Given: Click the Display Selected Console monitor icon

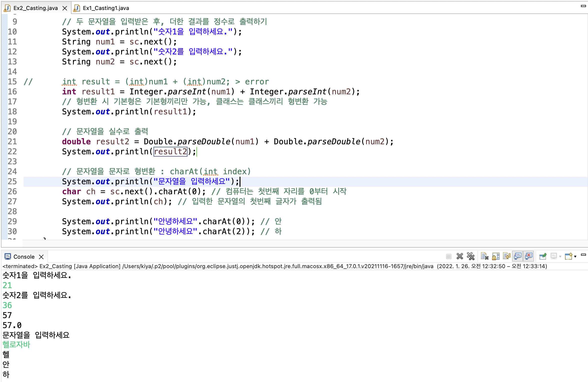Looking at the screenshot, I should click(x=554, y=256).
